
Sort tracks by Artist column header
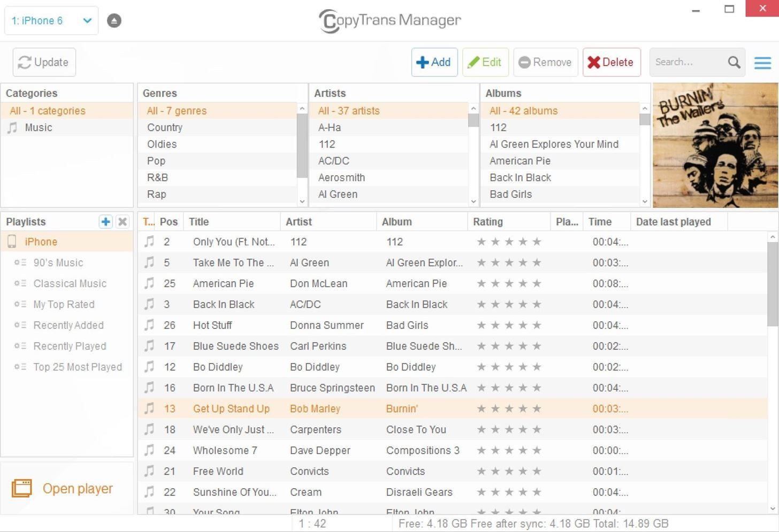(299, 222)
